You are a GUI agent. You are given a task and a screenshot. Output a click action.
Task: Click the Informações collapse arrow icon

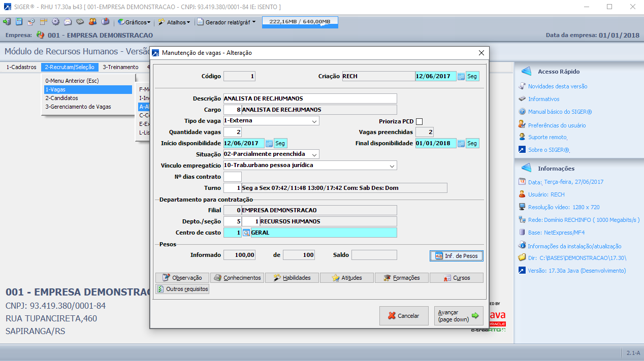tap(527, 168)
